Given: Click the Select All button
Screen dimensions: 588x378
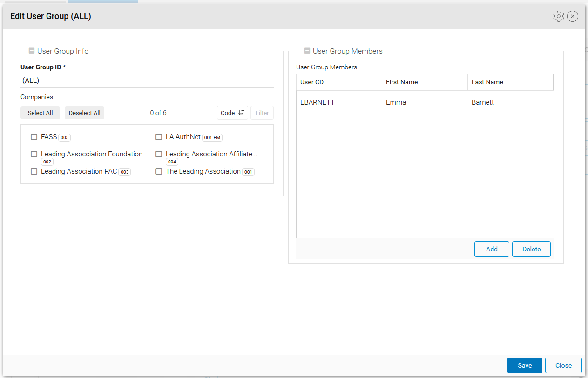Looking at the screenshot, I should tap(40, 113).
